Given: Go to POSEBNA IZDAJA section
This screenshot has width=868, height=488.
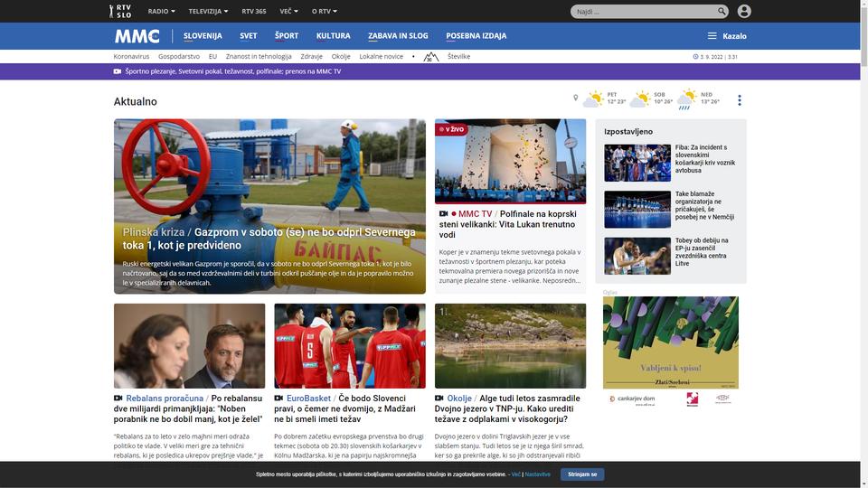Looking at the screenshot, I should point(476,36).
